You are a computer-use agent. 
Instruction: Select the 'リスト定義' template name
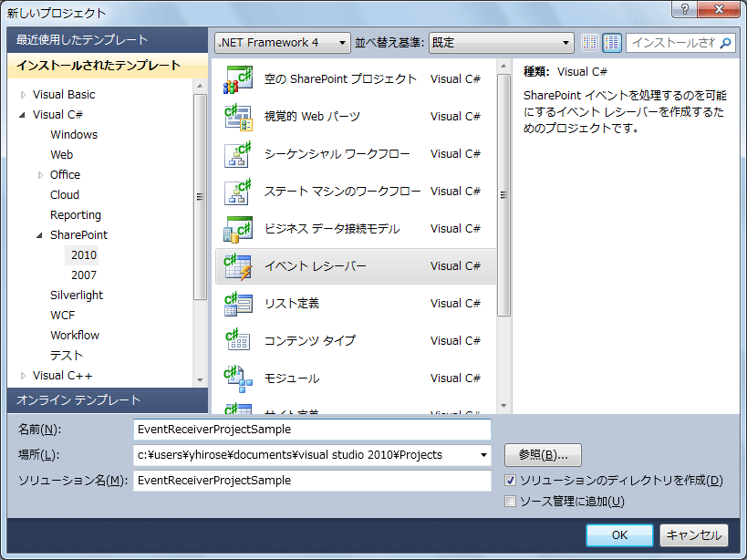coord(292,304)
